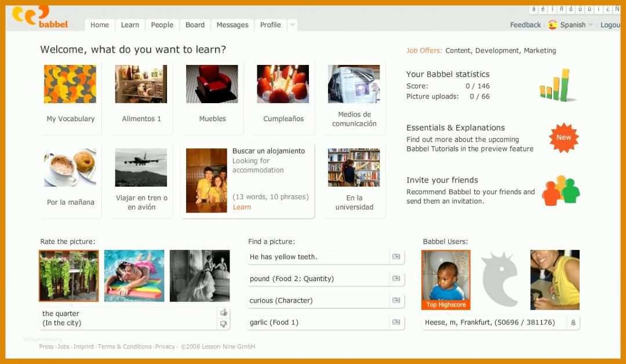Select the girl in pool picture
Viewport: 626px width, 364px height.
point(134,276)
